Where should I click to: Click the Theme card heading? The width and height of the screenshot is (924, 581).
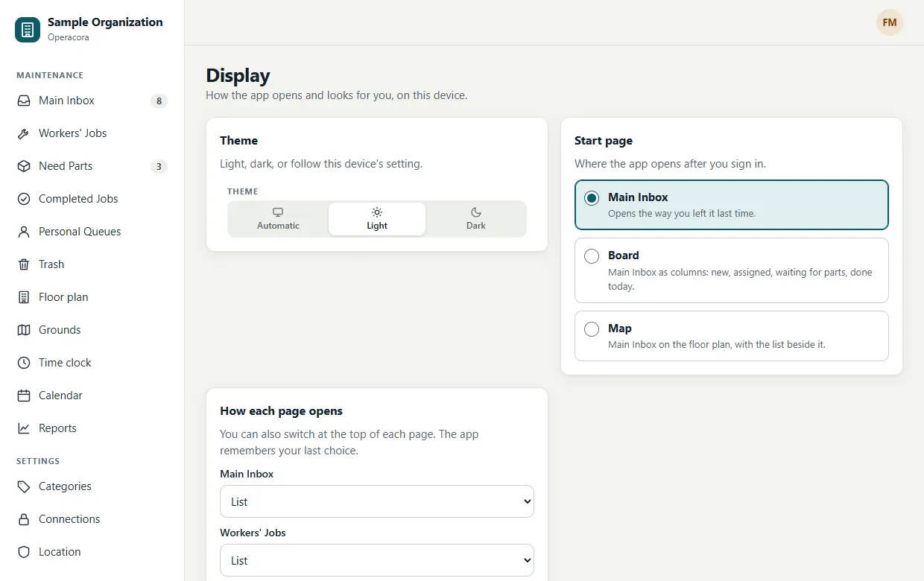pyautogui.click(x=238, y=141)
